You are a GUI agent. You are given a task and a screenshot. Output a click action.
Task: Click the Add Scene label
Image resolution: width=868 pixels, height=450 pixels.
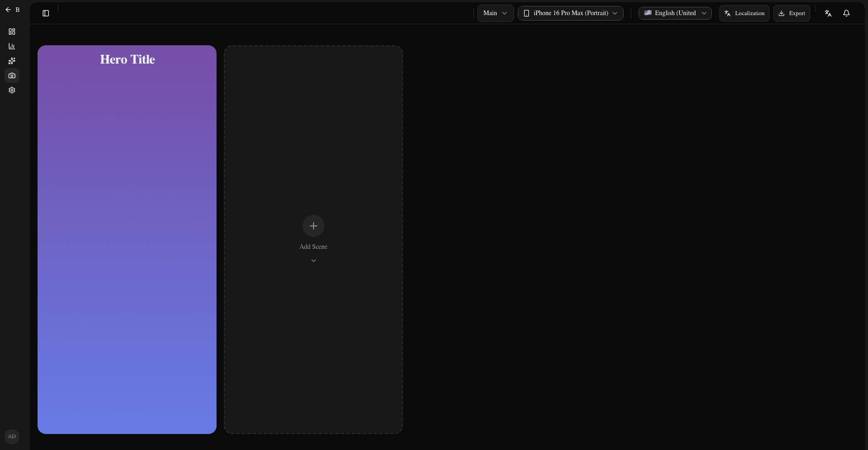[314, 246]
